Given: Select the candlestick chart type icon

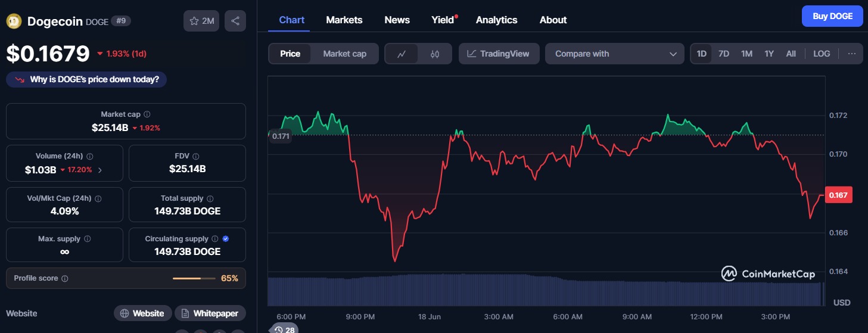Looking at the screenshot, I should click(x=435, y=54).
